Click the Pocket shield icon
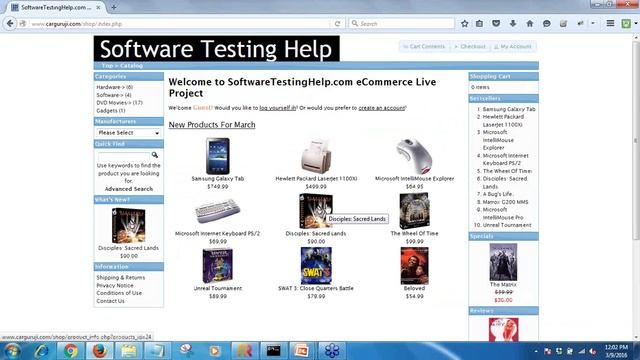This screenshot has height=360, width=640. click(496, 24)
